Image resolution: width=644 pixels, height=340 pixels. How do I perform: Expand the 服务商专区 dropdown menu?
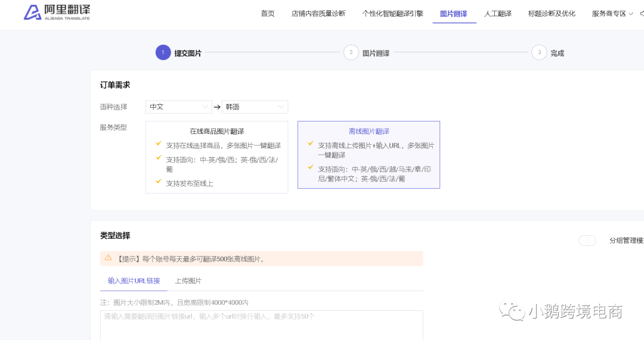pos(612,14)
